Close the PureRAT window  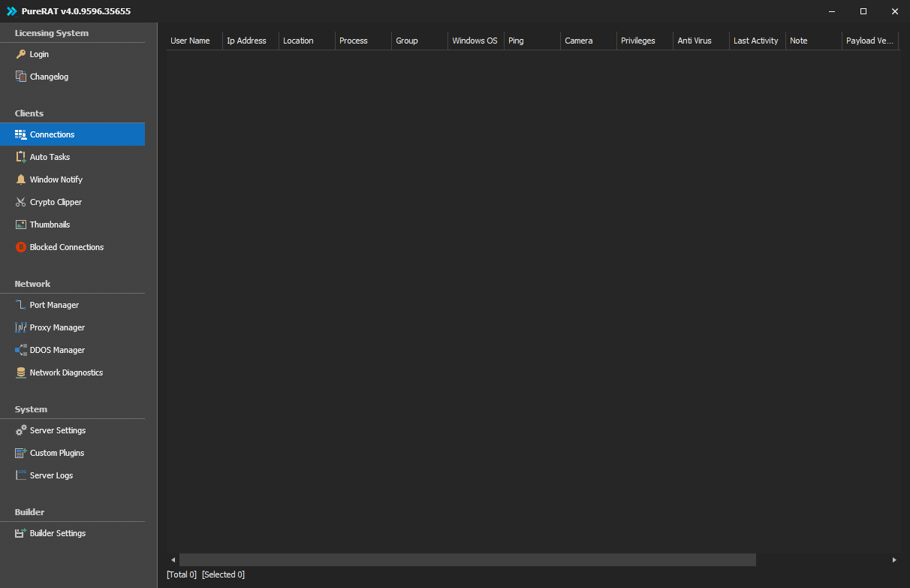pos(894,11)
